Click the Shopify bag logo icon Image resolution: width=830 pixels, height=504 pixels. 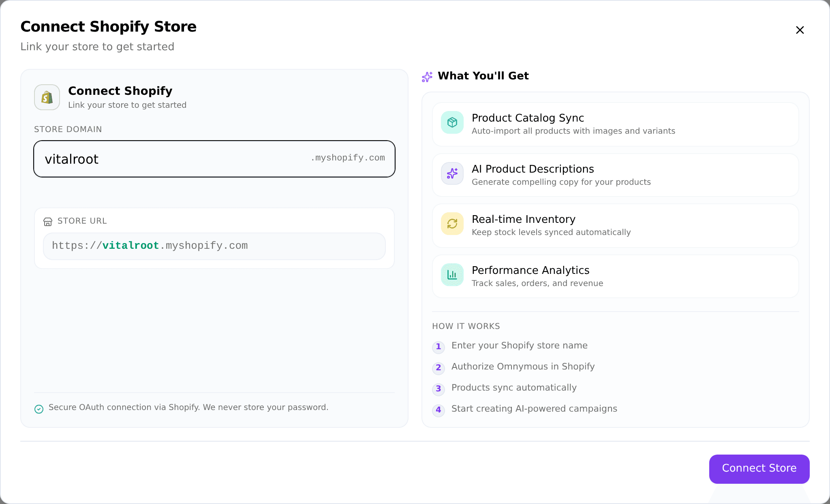pyautogui.click(x=47, y=97)
